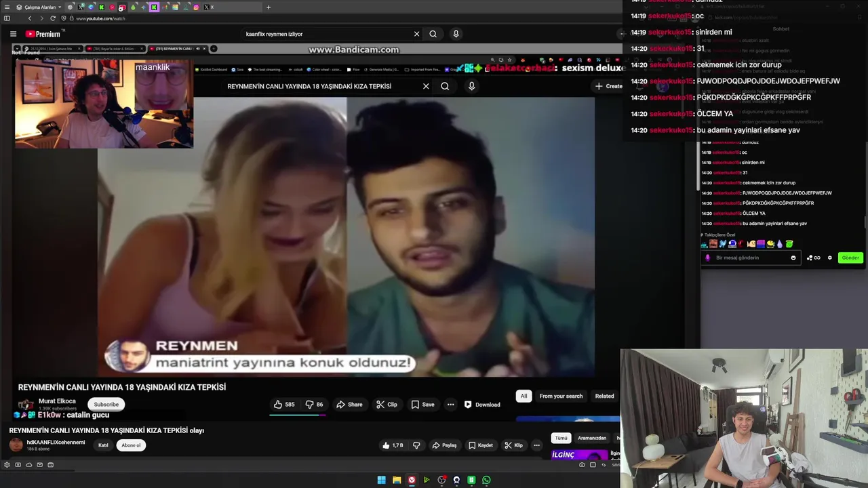Insert the green frog follower emote
This screenshot has height=488, width=868.
[x=789, y=244]
